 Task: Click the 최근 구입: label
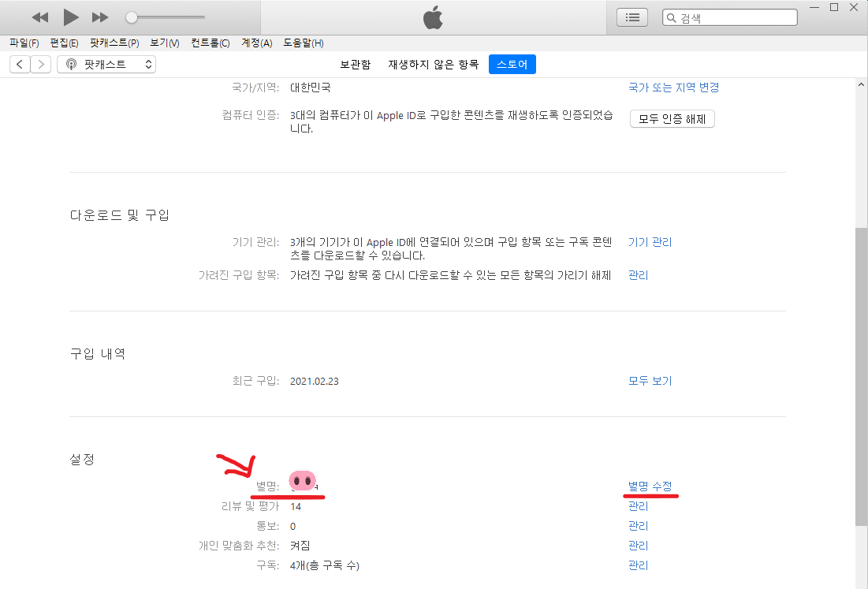click(255, 381)
